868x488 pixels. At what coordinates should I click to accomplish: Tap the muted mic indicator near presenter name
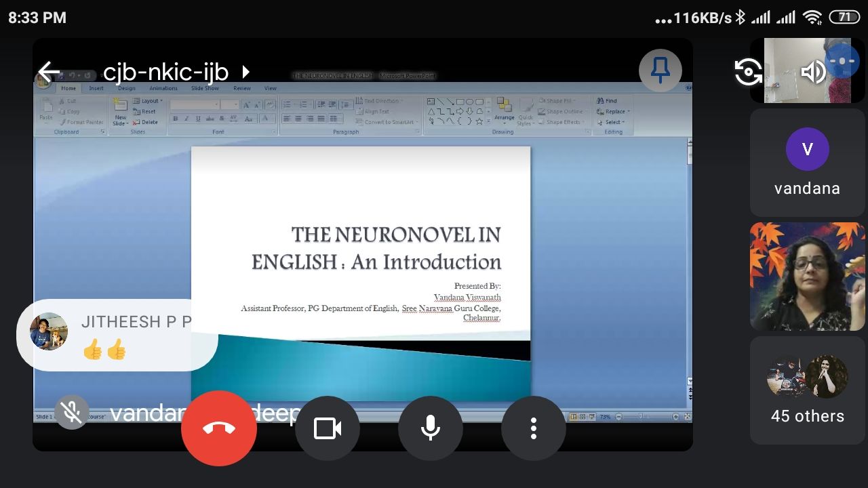(x=72, y=412)
